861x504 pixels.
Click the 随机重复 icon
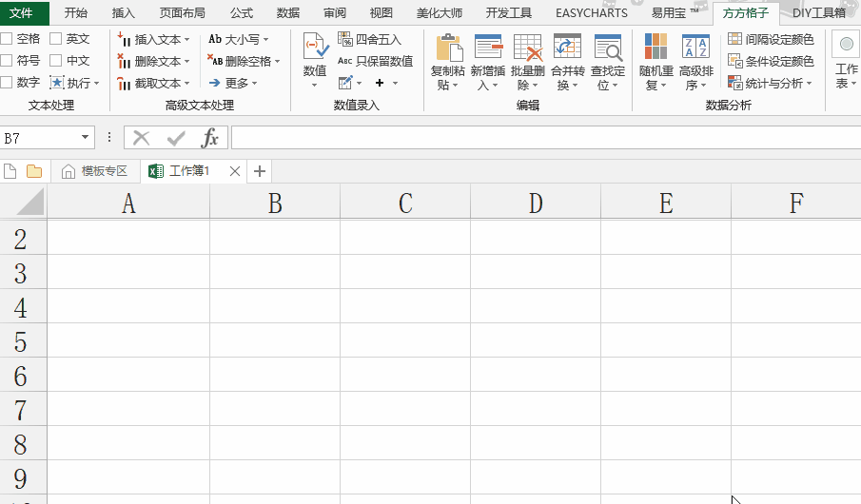tap(656, 46)
